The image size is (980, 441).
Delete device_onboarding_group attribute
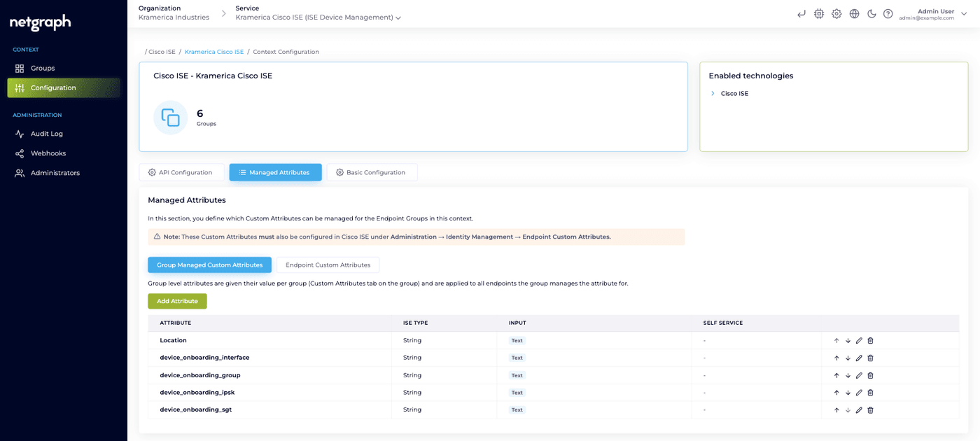pos(870,375)
